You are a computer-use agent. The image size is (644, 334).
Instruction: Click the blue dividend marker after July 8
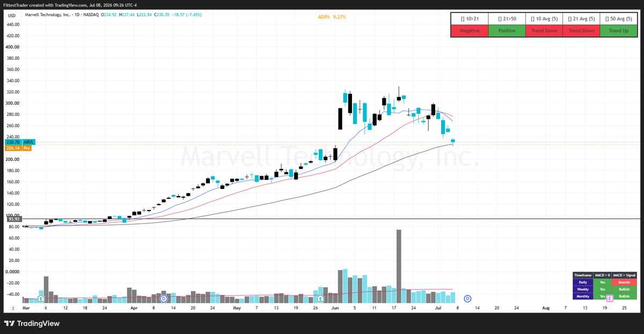tap(467, 298)
